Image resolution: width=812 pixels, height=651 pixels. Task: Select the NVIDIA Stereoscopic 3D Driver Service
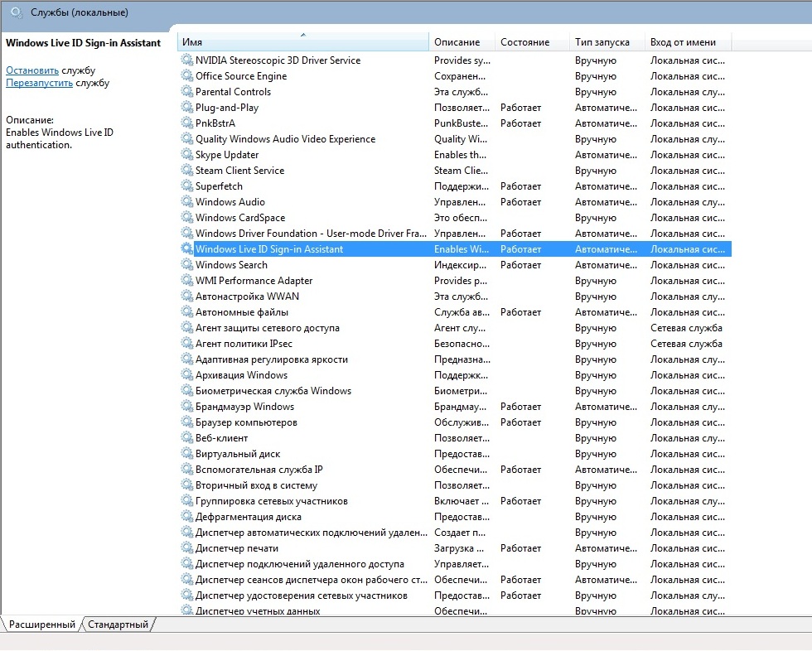278,60
